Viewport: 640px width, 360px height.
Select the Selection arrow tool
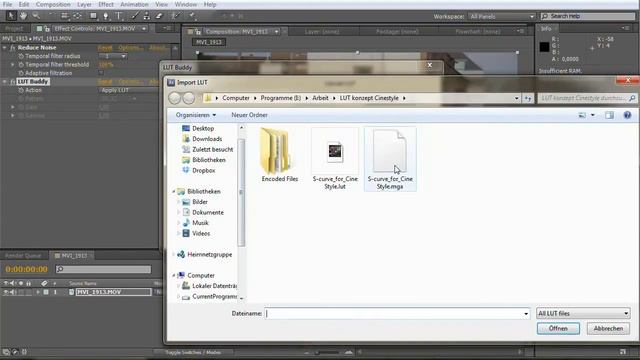coord(11,16)
